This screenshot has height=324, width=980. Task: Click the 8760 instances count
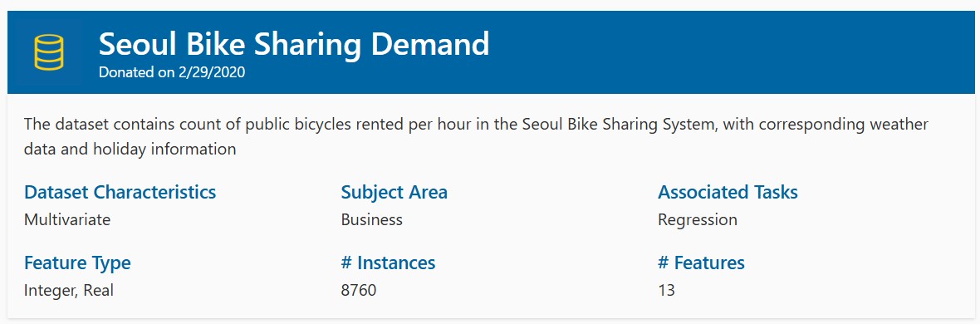tap(359, 291)
